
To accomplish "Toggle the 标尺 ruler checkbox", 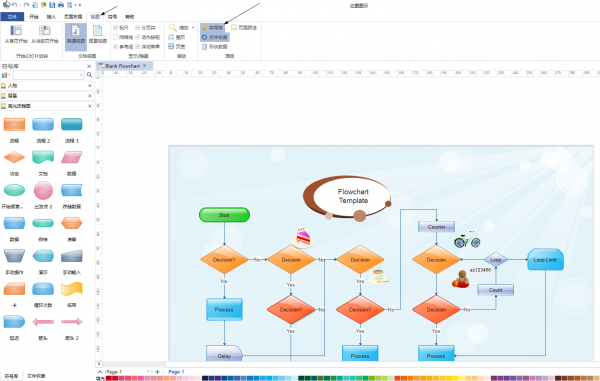I will point(115,28).
